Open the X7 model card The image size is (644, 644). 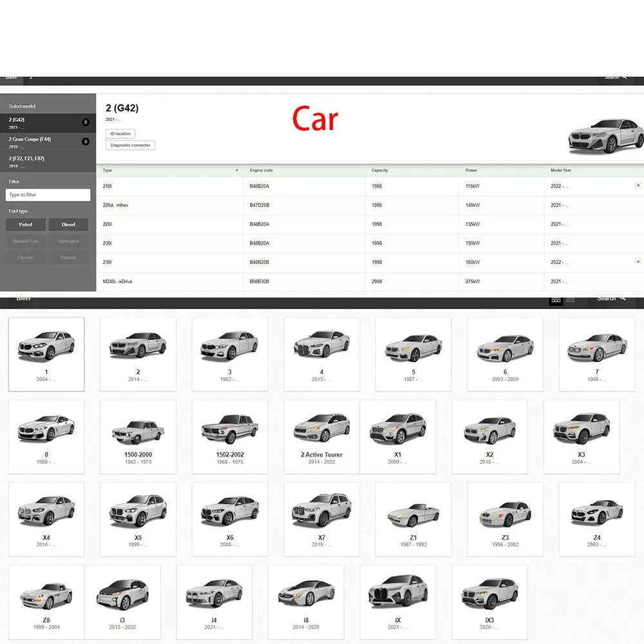coord(321,520)
